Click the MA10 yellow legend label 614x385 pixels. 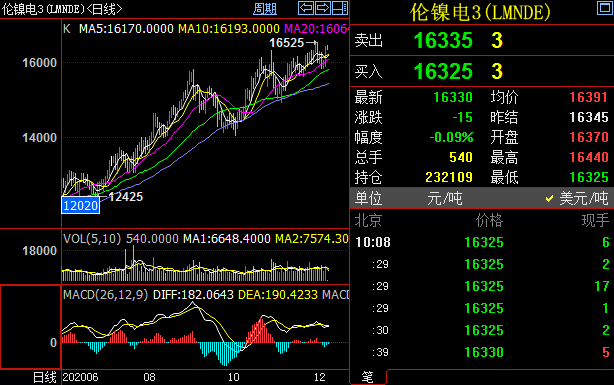[229, 29]
